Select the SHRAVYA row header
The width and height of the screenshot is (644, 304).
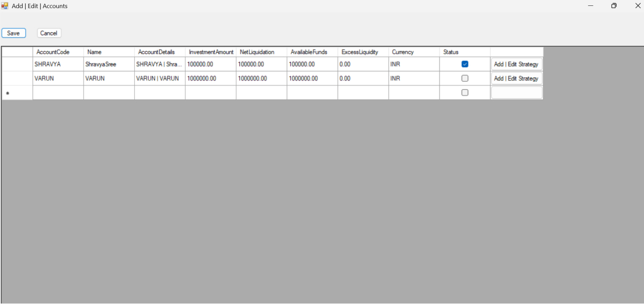click(x=17, y=64)
